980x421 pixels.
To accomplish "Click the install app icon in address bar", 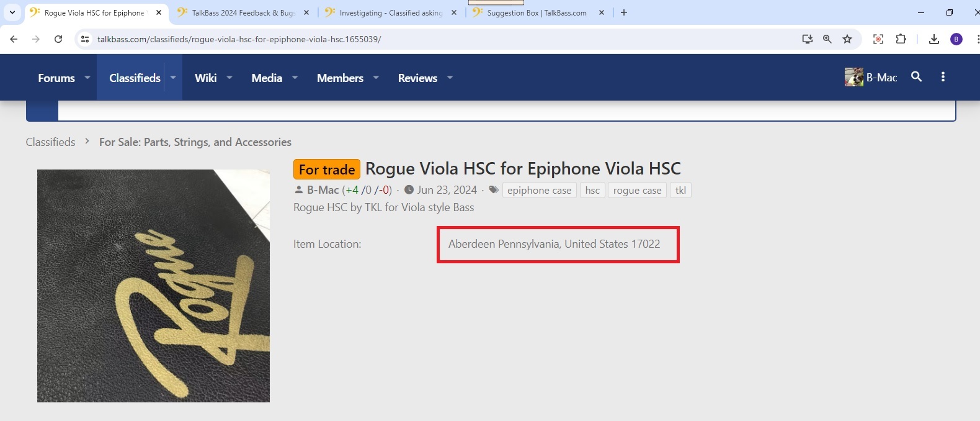I will (807, 39).
